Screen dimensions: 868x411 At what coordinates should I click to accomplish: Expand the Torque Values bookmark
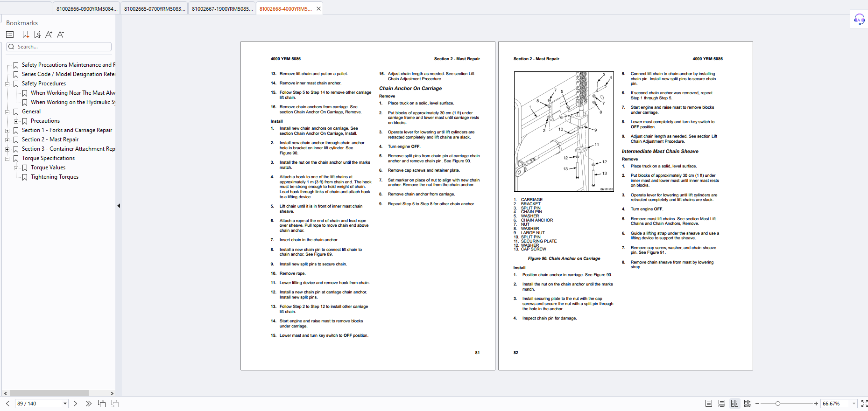click(x=16, y=168)
